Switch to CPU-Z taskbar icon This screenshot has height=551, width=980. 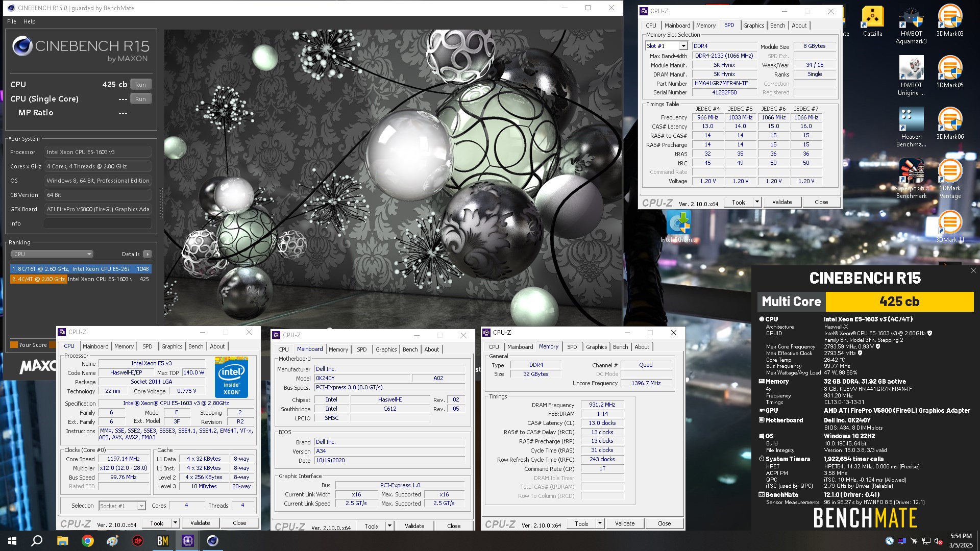pyautogui.click(x=188, y=541)
